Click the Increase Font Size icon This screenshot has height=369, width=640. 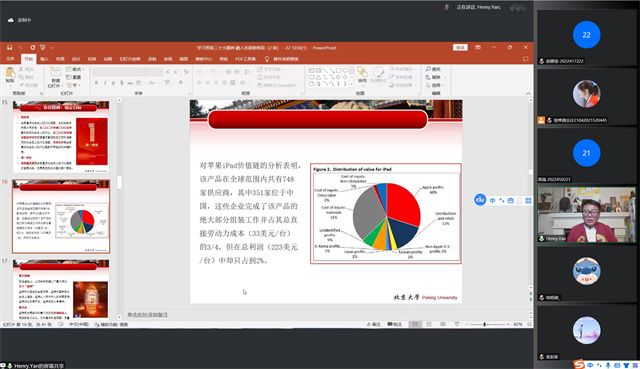(168, 72)
